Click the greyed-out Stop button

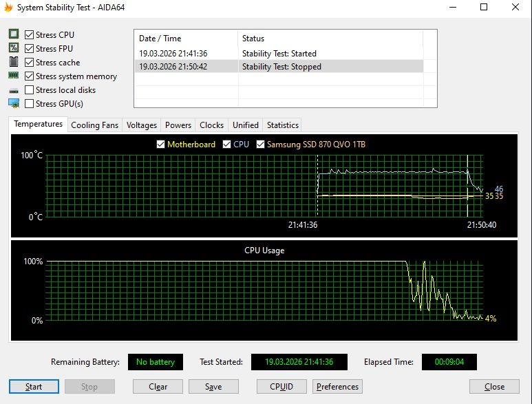point(89,387)
